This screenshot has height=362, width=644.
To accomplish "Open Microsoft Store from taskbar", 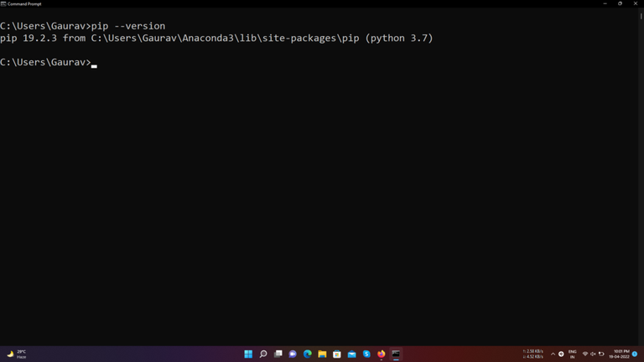I will coord(337,354).
